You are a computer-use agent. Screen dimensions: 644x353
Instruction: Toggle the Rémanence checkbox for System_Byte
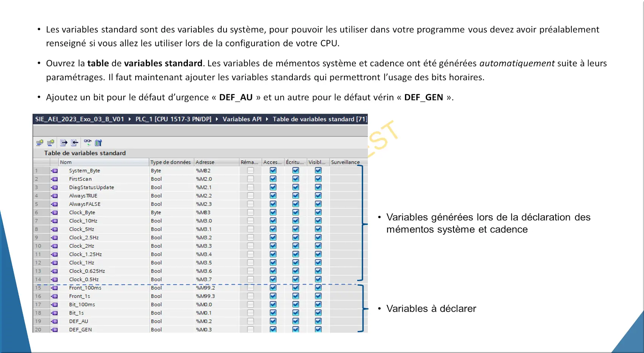click(250, 170)
